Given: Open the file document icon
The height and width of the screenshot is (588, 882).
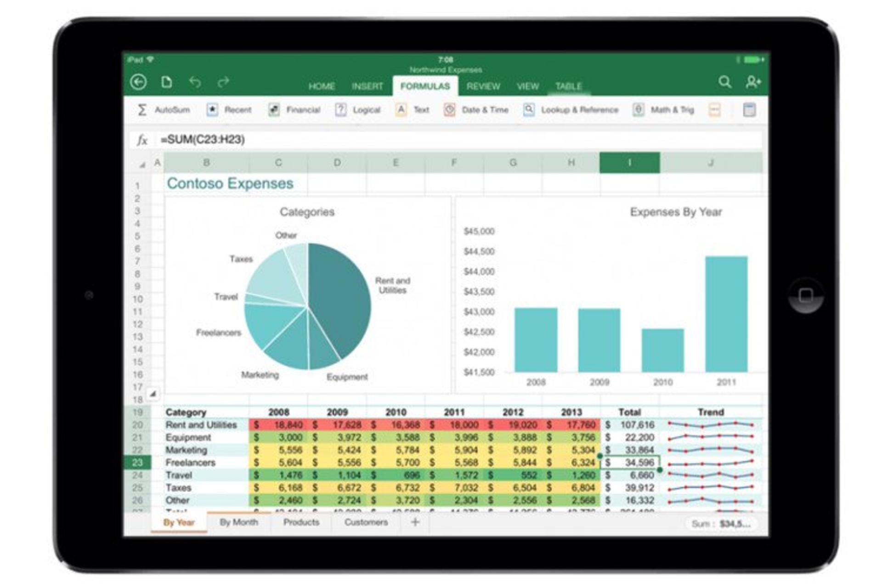Looking at the screenshot, I should click(x=167, y=82).
